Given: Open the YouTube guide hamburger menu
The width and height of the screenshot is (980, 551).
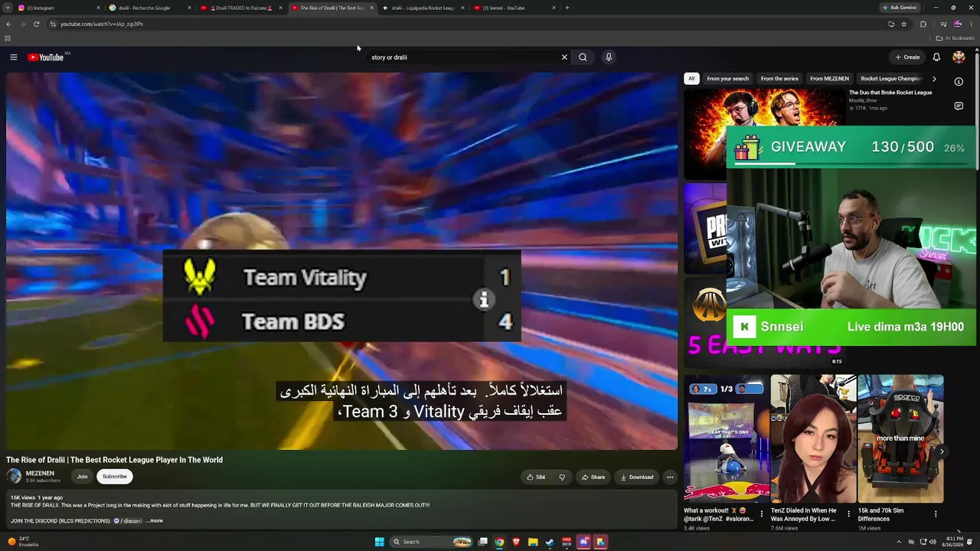Looking at the screenshot, I should [x=13, y=57].
